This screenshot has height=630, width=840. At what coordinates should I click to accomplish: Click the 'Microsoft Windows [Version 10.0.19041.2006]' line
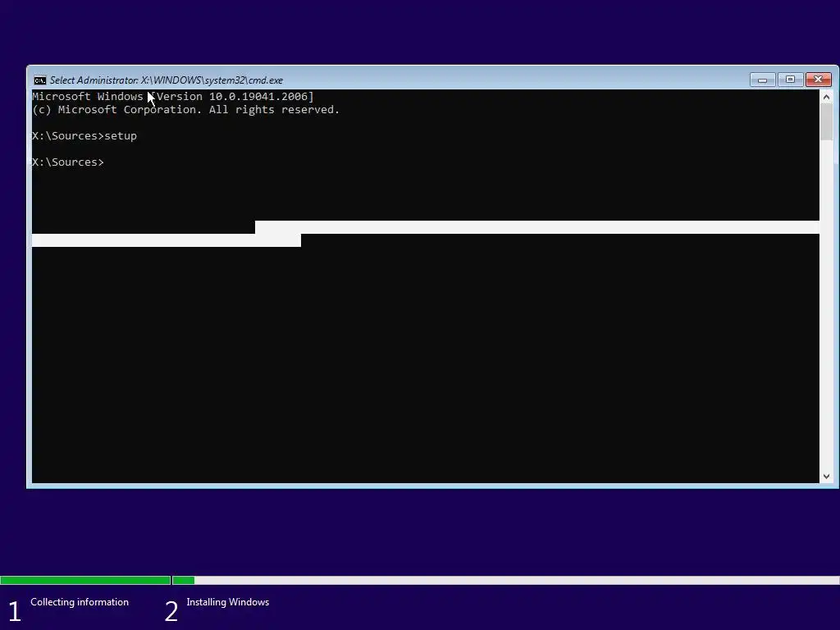pos(172,97)
